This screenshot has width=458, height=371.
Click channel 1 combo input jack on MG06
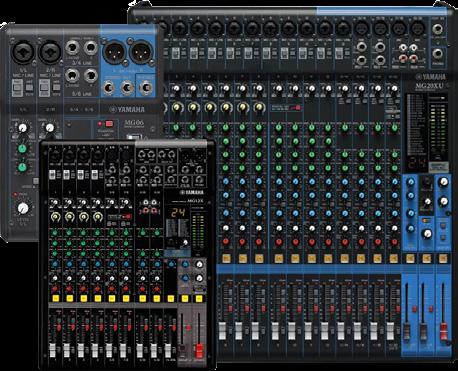tap(23, 52)
